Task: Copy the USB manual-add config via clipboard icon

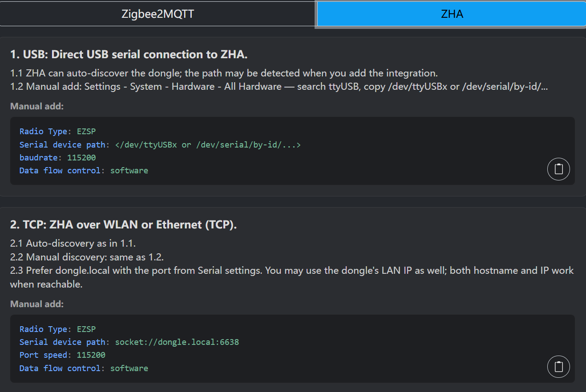Action: (558, 169)
